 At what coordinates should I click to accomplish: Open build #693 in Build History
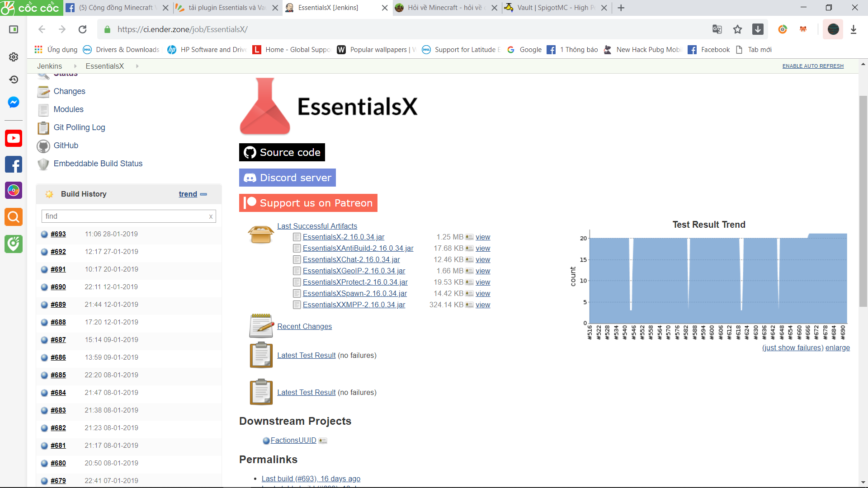pos(58,234)
